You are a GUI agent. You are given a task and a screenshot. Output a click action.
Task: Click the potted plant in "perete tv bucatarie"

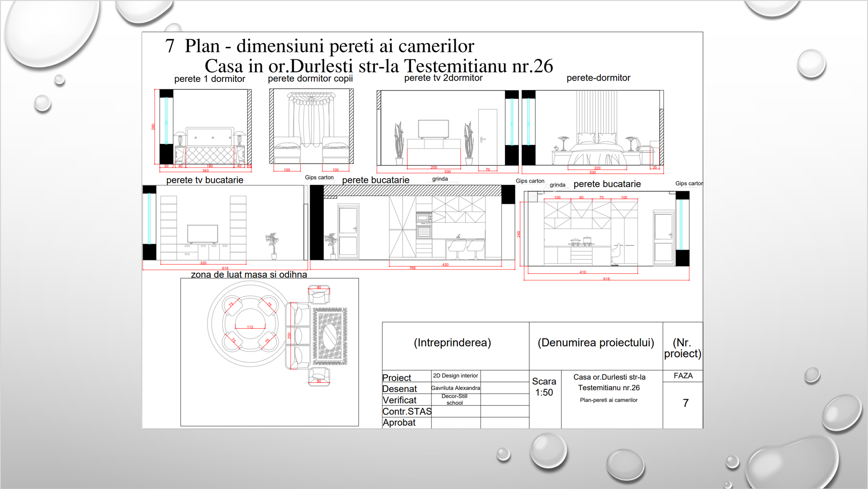click(272, 246)
